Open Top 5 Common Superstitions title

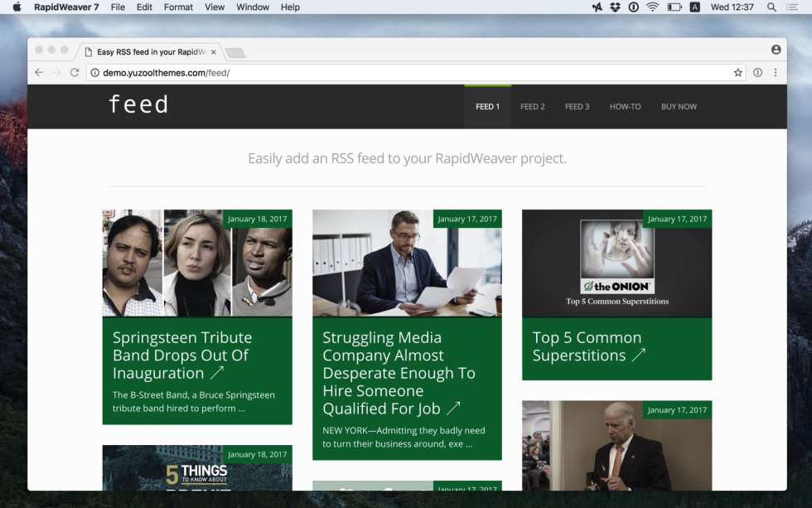click(587, 346)
